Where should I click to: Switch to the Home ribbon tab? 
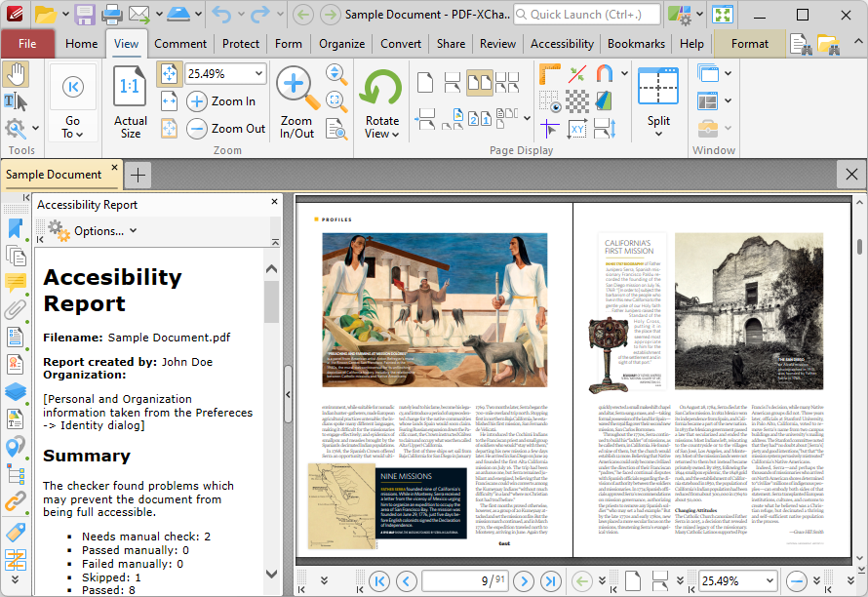click(x=81, y=44)
